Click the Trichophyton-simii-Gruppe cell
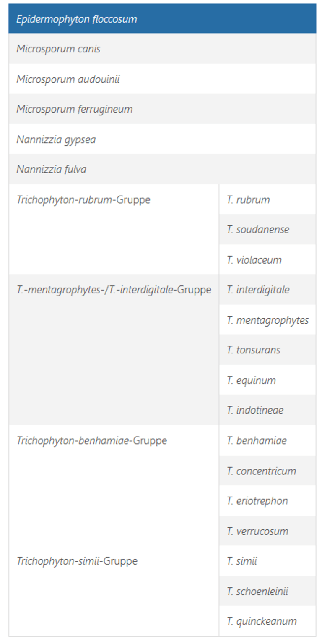322x644 pixels. point(77,561)
